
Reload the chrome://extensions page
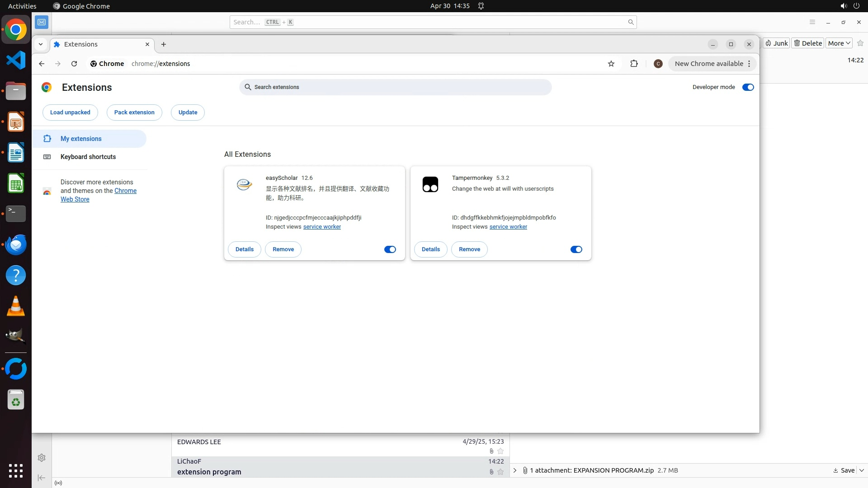74,64
